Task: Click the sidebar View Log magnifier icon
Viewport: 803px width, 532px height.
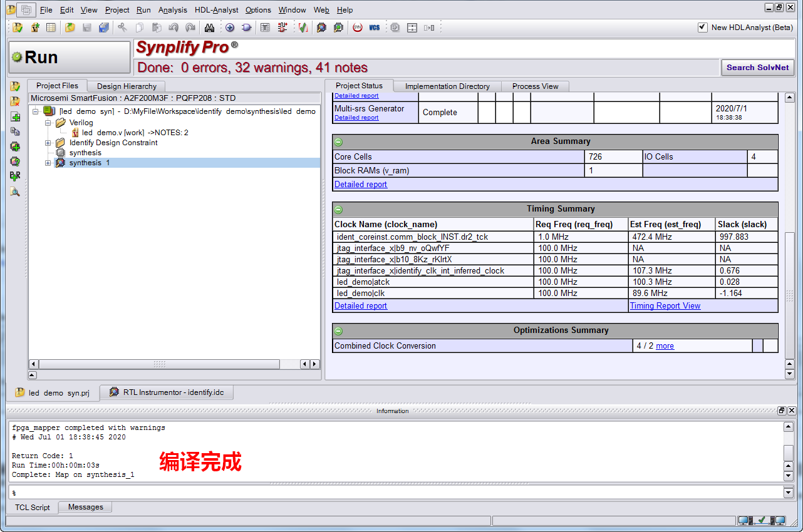Action: pos(15,192)
